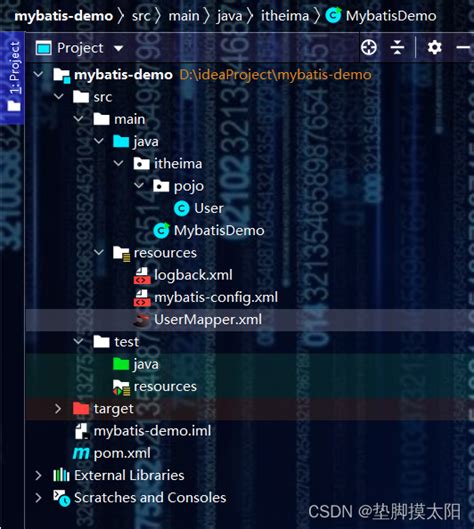The height and width of the screenshot is (529, 474).
Task: Open the Project view dropdown arrow
Action: (x=118, y=48)
